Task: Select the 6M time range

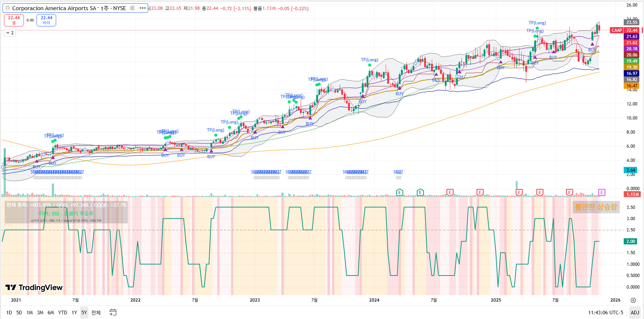Action: point(51,312)
